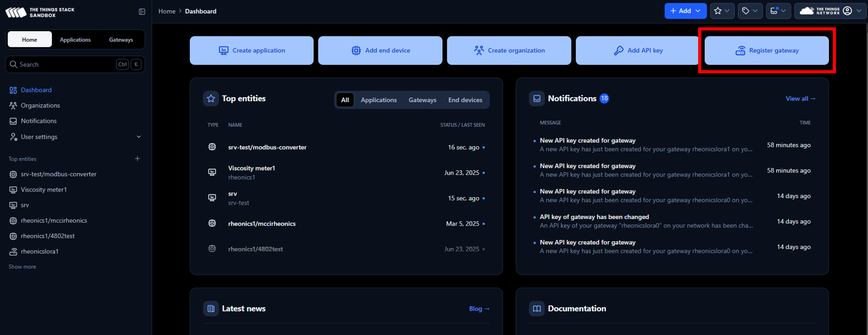Click the Add API key button
The image size is (868, 335).
click(x=638, y=51)
